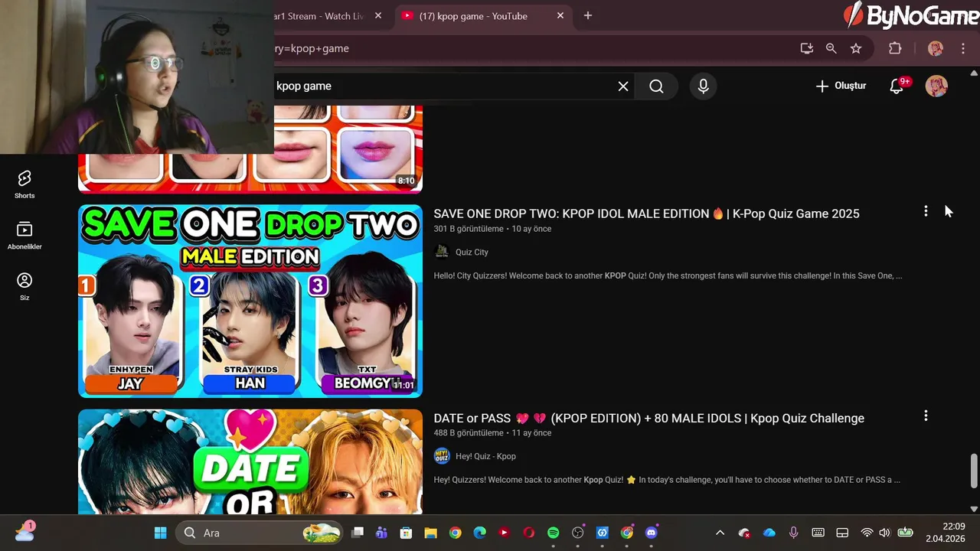Click the install app icon in address bar
Viewport: 980px width, 551px height.
[807, 48]
